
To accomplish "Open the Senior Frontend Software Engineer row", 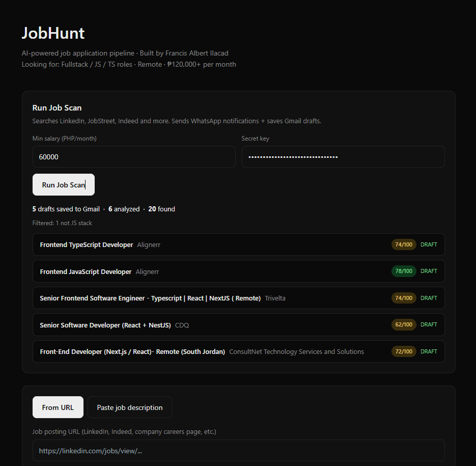I will pyautogui.click(x=239, y=298).
